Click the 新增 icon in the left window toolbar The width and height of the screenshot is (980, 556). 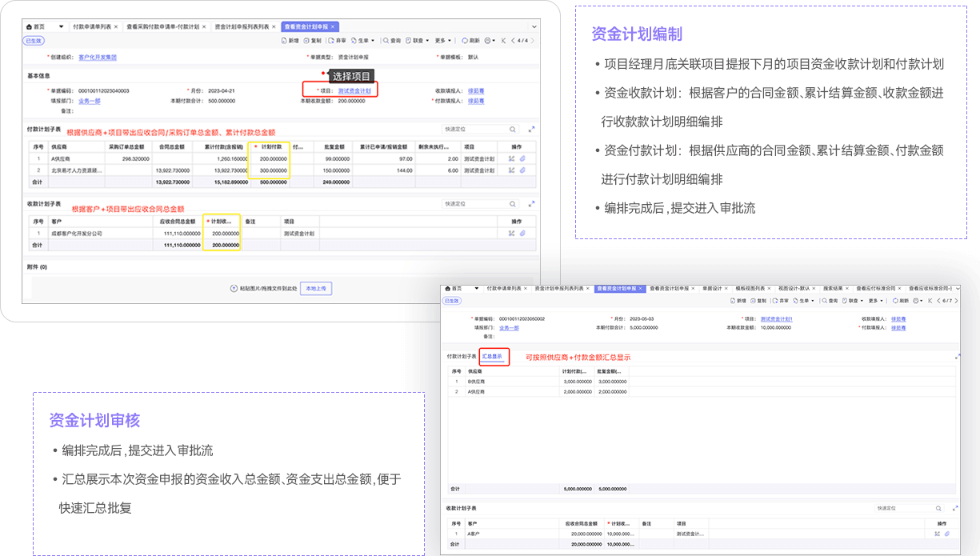point(286,40)
